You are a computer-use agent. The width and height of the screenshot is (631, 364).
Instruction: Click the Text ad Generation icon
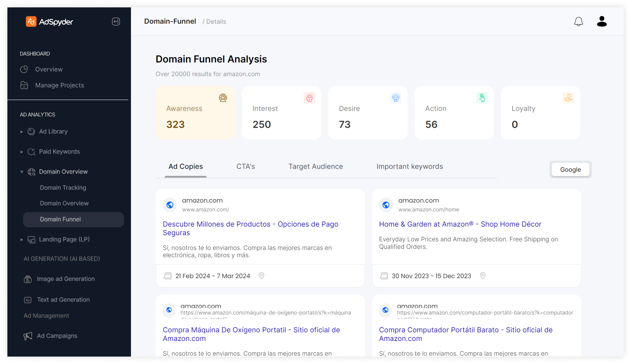click(28, 300)
